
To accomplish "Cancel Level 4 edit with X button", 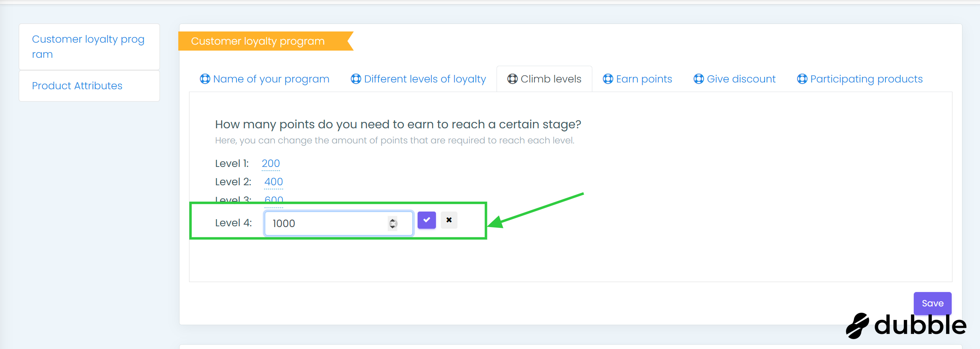I will click(x=449, y=220).
